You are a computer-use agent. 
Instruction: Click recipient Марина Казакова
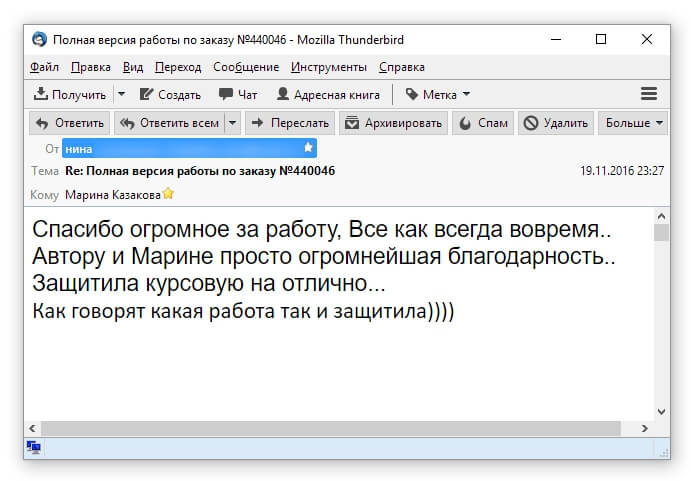[113, 195]
